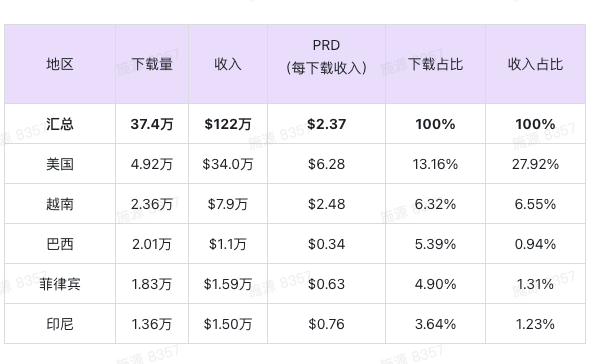Click the 巴西 region cell
Image resolution: width=593 pixels, height=364 pixels.
60,244
